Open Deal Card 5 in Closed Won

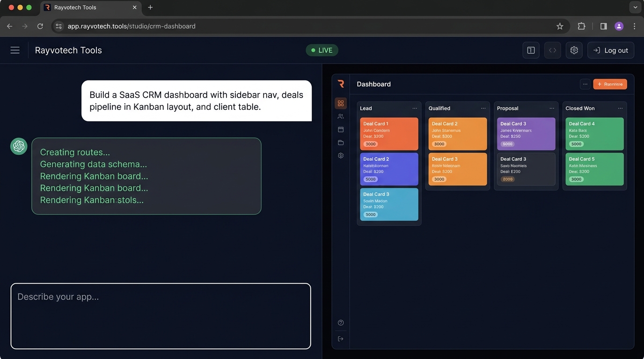tap(594, 169)
